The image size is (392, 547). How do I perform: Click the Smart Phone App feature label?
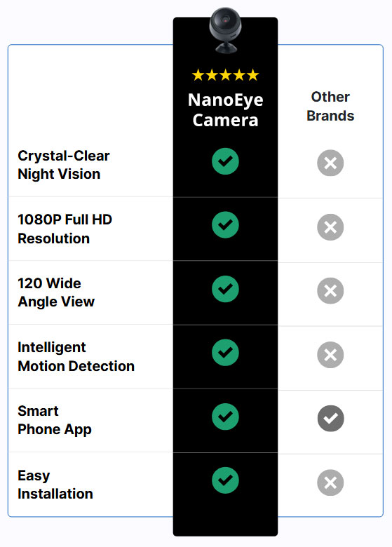coord(55,420)
